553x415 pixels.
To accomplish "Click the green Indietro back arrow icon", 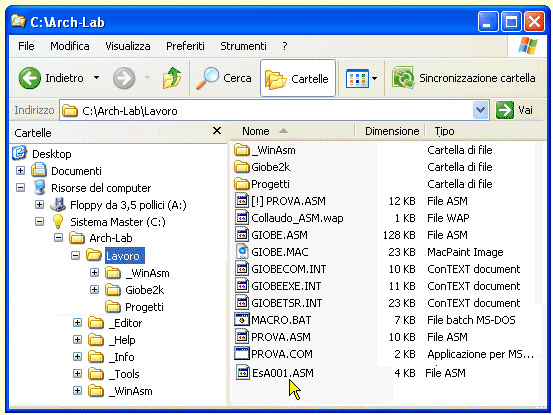I will pyautogui.click(x=30, y=78).
